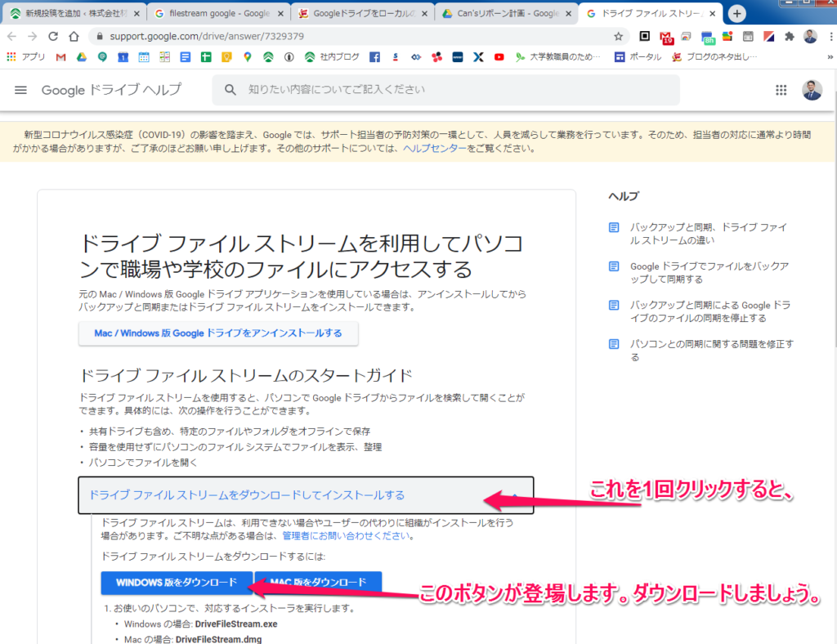Open the 管理者にお問い合わせください link
This screenshot has width=837, height=644.
[346, 535]
